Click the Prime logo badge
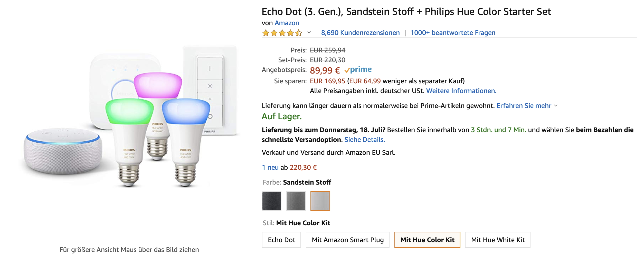This screenshot has width=644, height=254. pos(358,69)
